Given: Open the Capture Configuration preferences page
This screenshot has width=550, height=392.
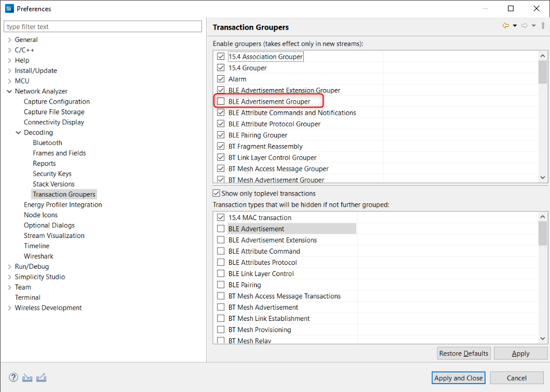Looking at the screenshot, I should tap(57, 101).
